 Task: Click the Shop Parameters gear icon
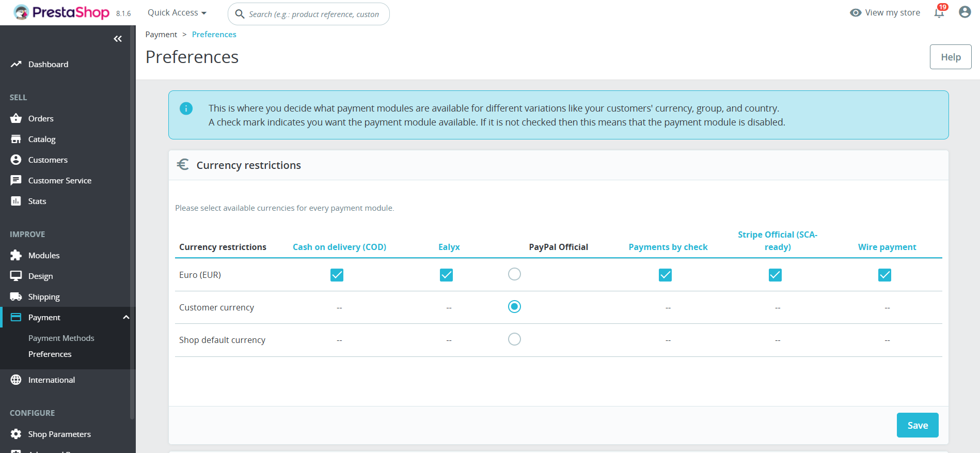16,434
